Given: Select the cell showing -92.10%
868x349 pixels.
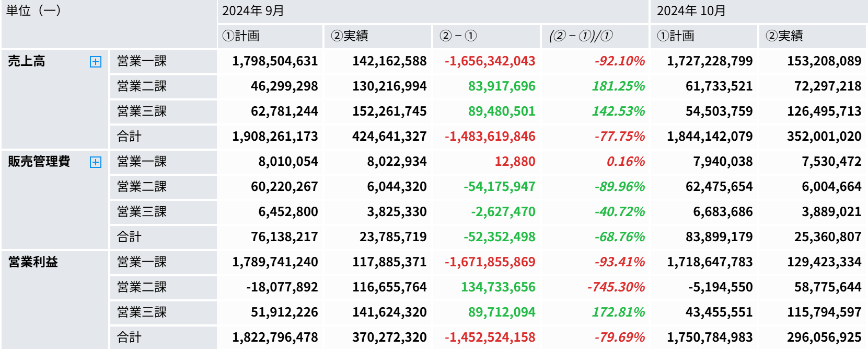Looking at the screenshot, I should 619,61.
